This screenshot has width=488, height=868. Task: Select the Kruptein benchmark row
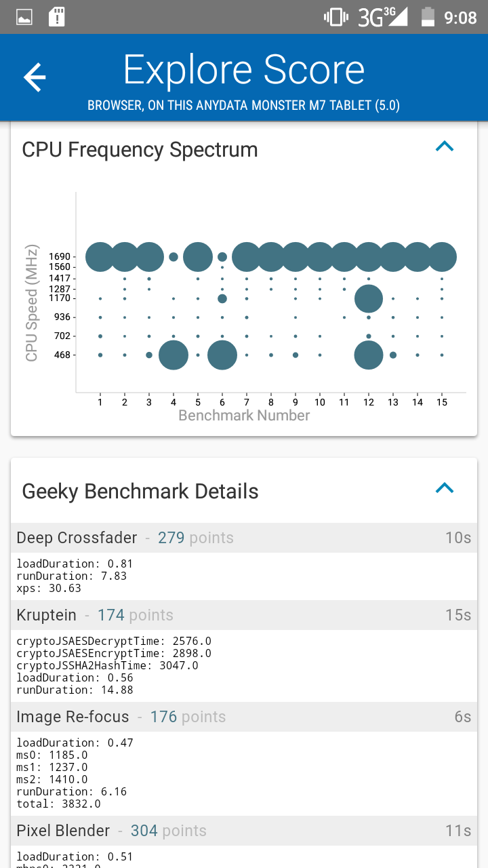point(244,615)
